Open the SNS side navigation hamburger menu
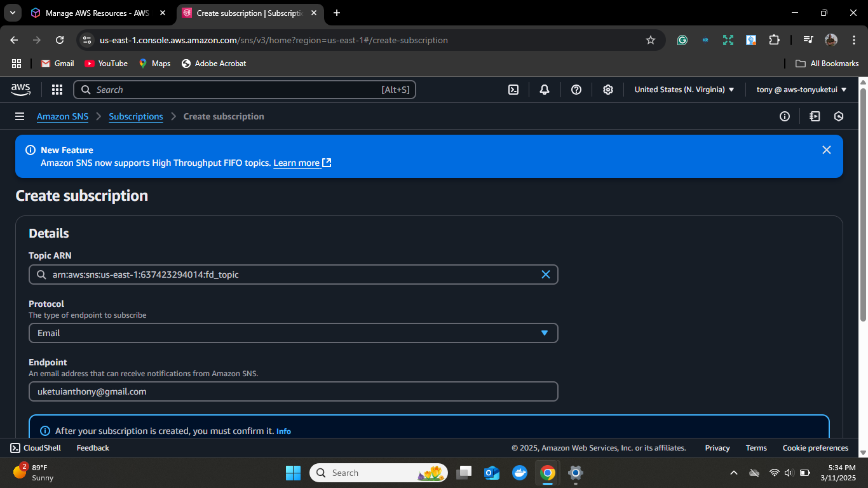This screenshot has width=868, height=488. coord(20,116)
